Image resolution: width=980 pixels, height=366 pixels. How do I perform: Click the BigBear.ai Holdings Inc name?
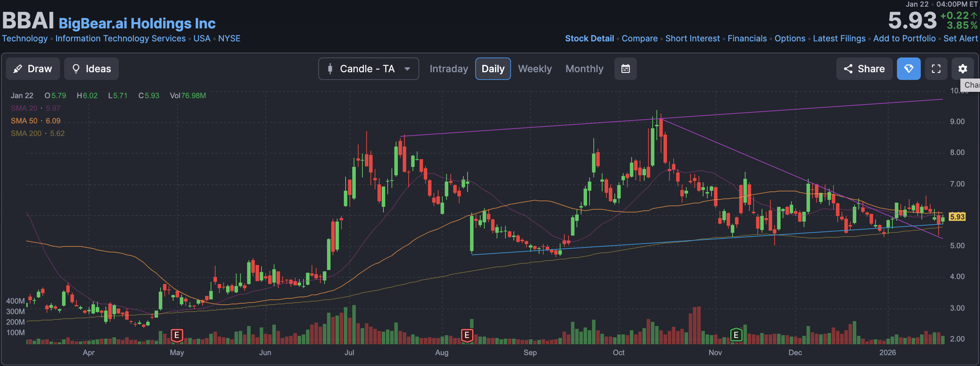tap(137, 23)
